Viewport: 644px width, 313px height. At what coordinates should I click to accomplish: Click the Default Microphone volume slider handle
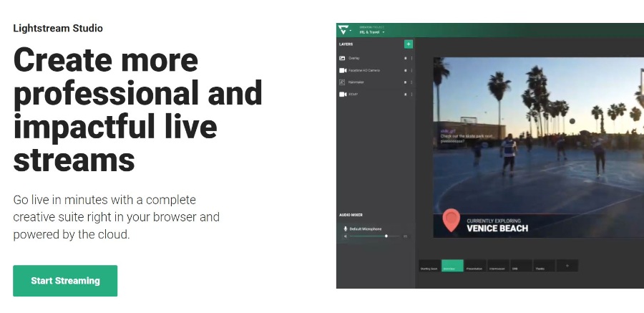(386, 236)
